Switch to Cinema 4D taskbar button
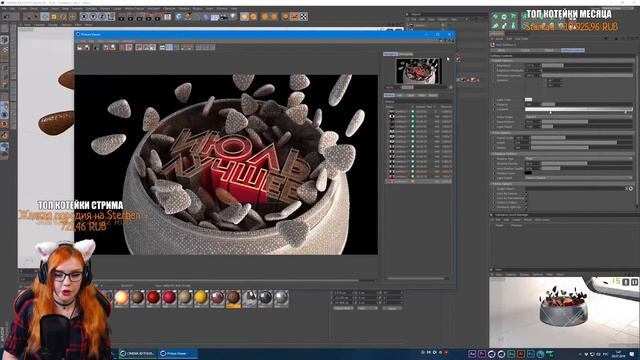 click(x=137, y=353)
